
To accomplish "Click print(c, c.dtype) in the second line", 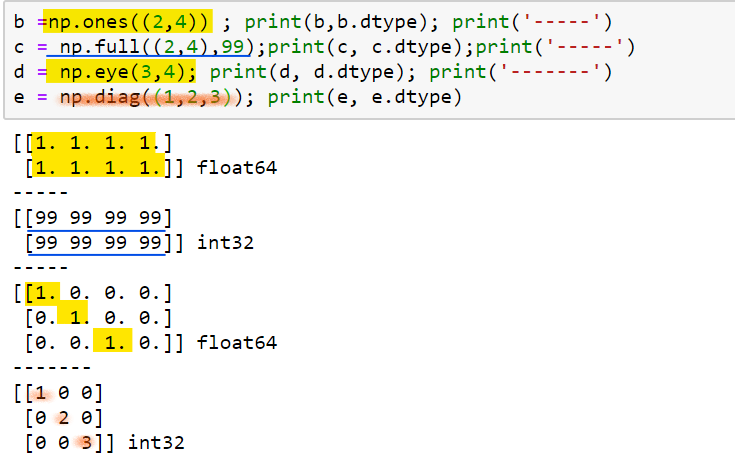I will coord(366,47).
